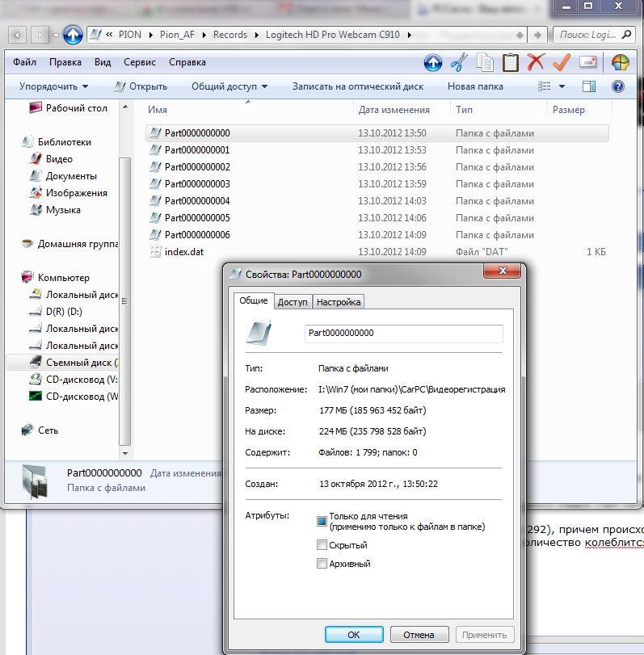Open the 'Сервис' menu
The height and width of the screenshot is (655, 644).
(x=140, y=62)
